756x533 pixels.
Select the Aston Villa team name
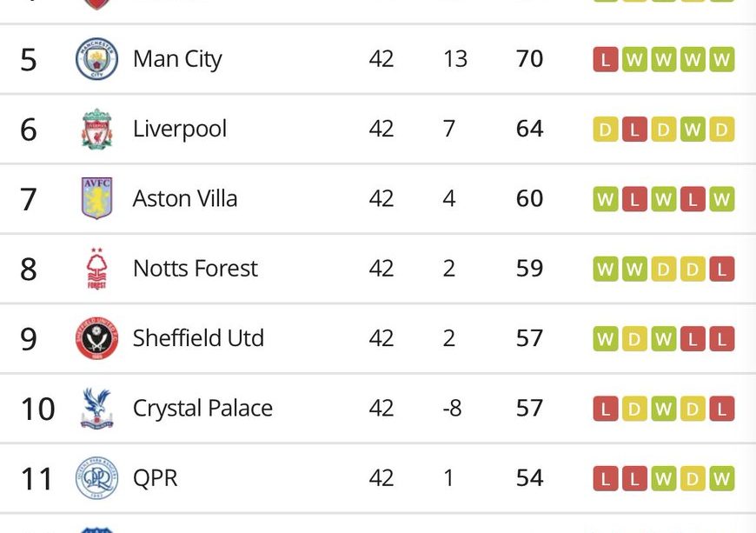click(185, 198)
